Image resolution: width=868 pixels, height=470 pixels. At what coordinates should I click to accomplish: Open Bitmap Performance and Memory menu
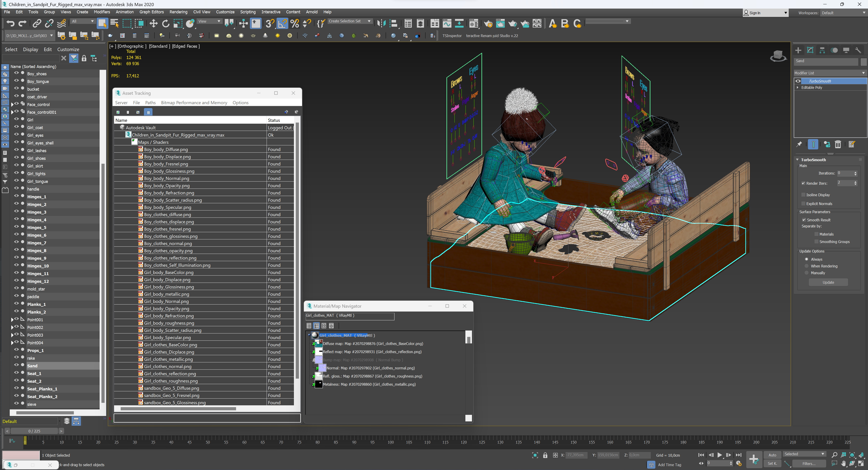click(x=194, y=102)
